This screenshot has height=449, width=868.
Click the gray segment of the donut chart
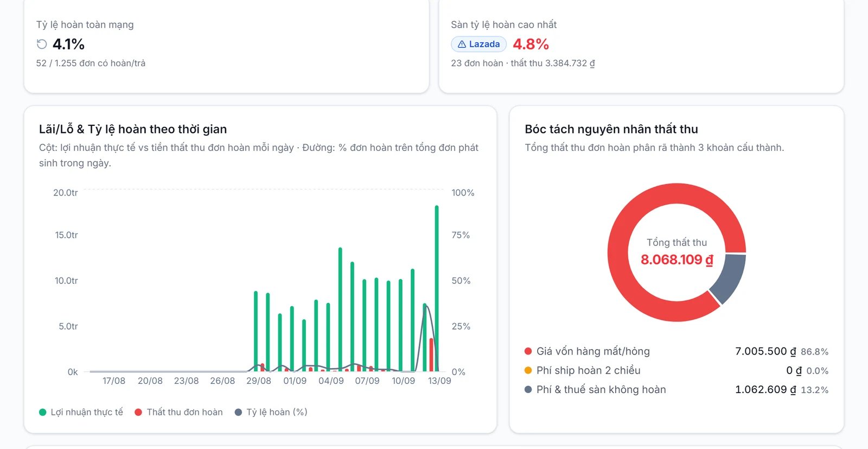point(730,277)
